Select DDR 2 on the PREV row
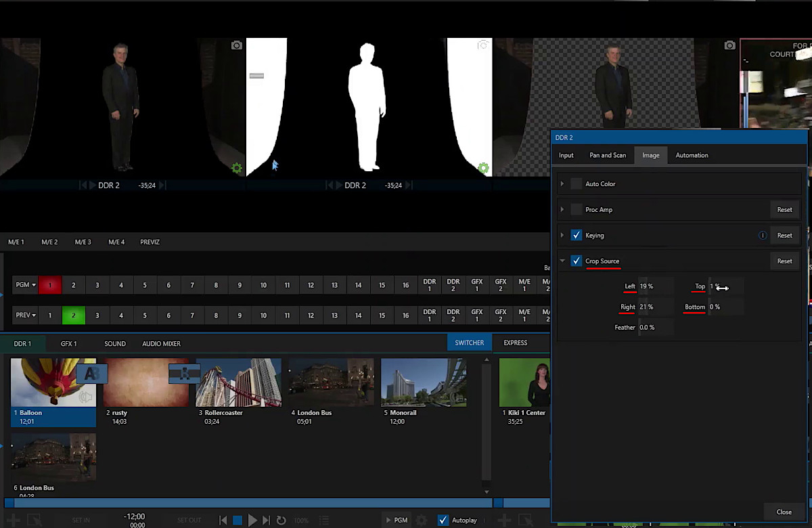This screenshot has height=528, width=812. coord(453,315)
